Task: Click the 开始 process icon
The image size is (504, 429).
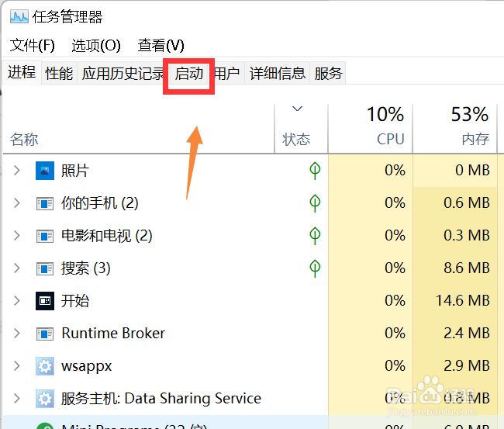Action: coord(45,301)
